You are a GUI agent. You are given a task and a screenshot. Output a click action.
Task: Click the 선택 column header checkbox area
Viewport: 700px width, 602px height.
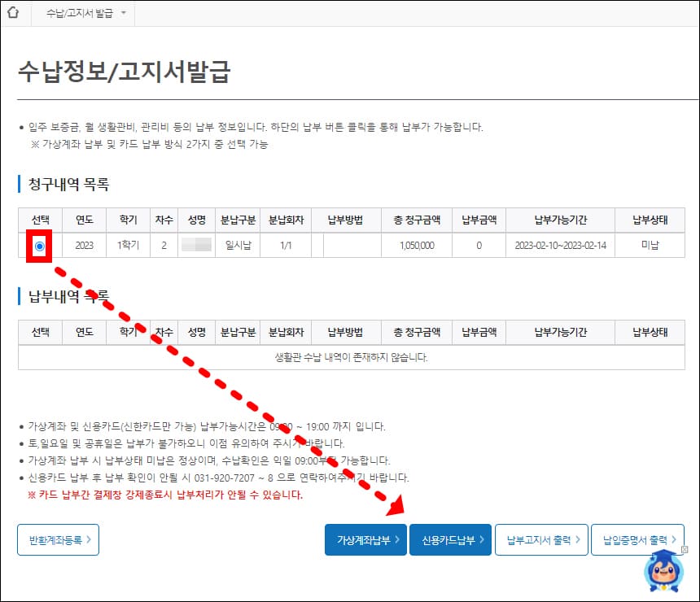[x=39, y=219]
